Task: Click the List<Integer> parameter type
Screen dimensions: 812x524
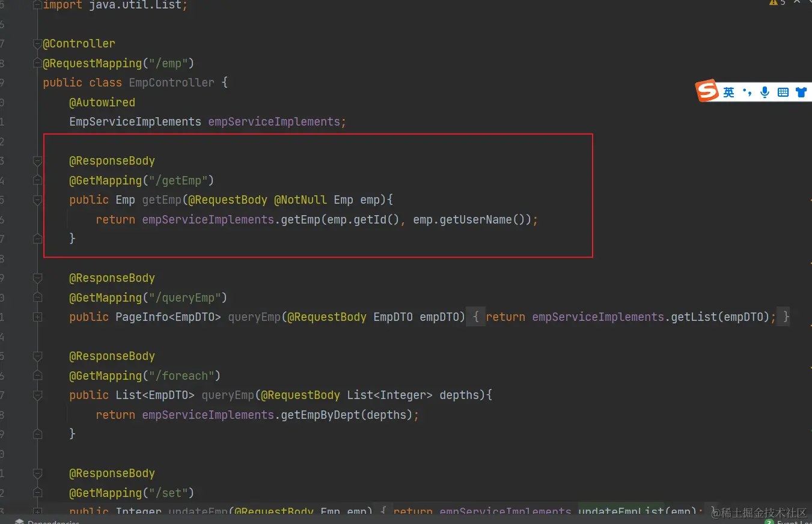Action: coord(389,395)
